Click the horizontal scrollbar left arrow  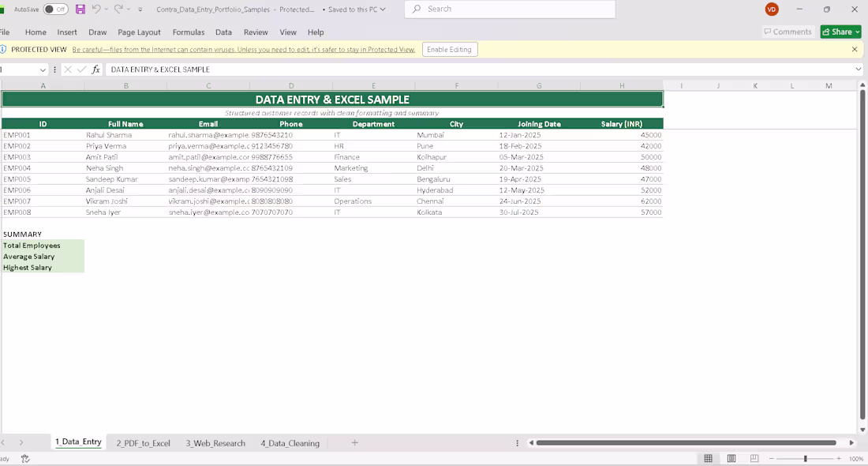coord(531,443)
